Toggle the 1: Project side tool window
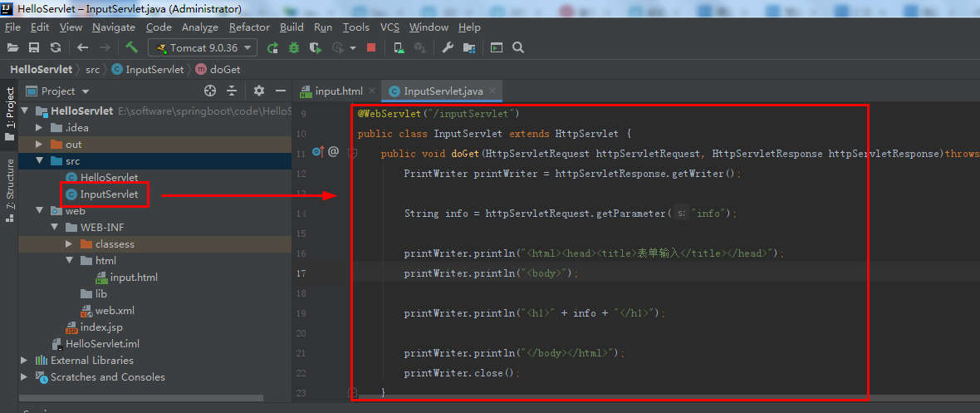Image resolution: width=980 pixels, height=413 pixels. [9, 114]
